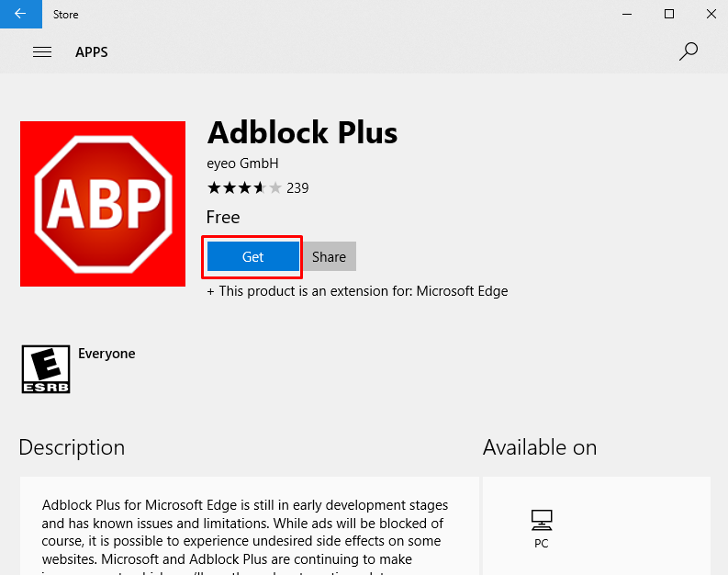Click the 239 ratings count
The image size is (728, 575).
pos(297,188)
